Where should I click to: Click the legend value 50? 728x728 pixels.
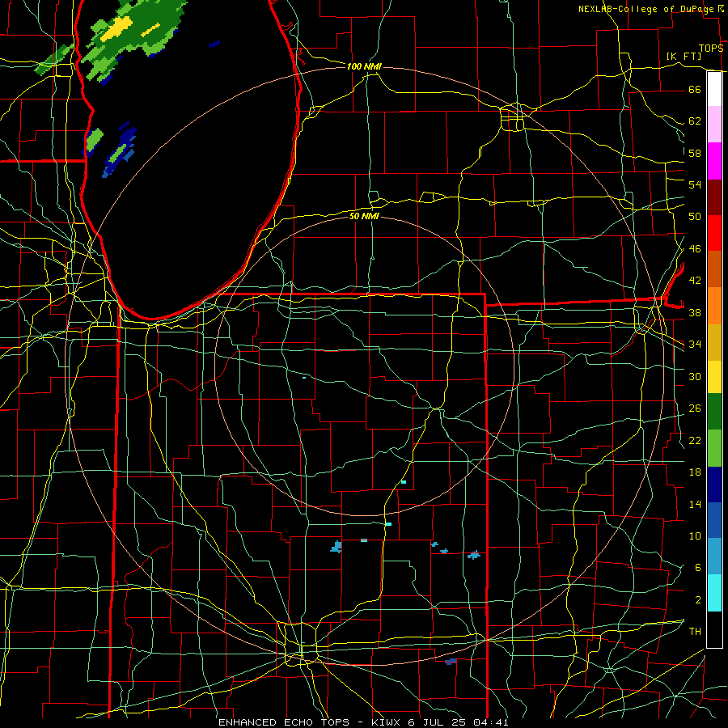click(695, 216)
